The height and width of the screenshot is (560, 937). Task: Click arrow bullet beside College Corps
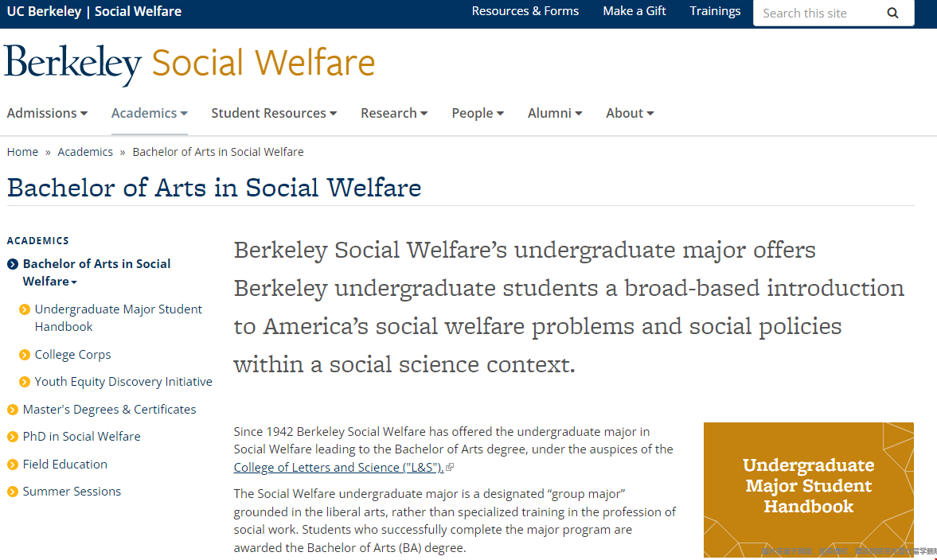click(x=25, y=356)
